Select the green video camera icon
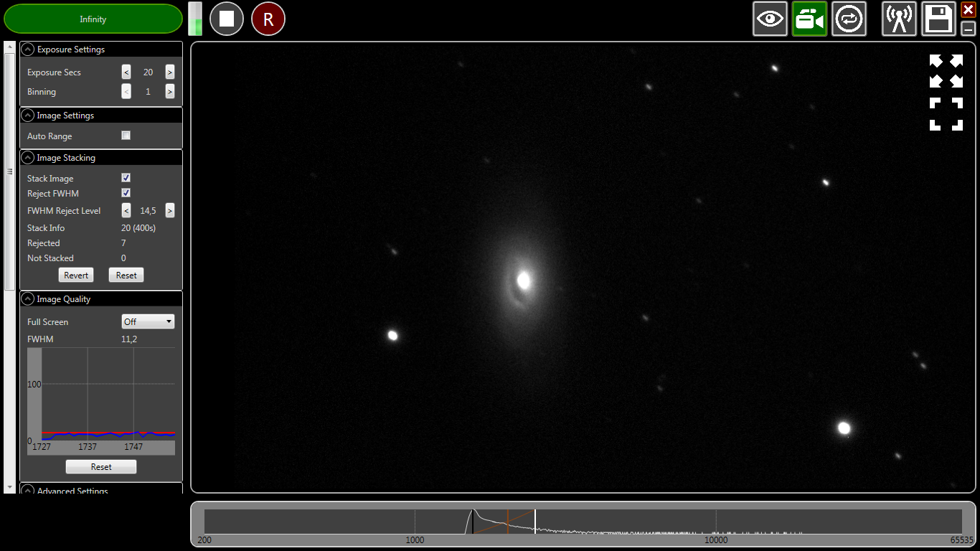This screenshot has width=980, height=551. [x=809, y=19]
